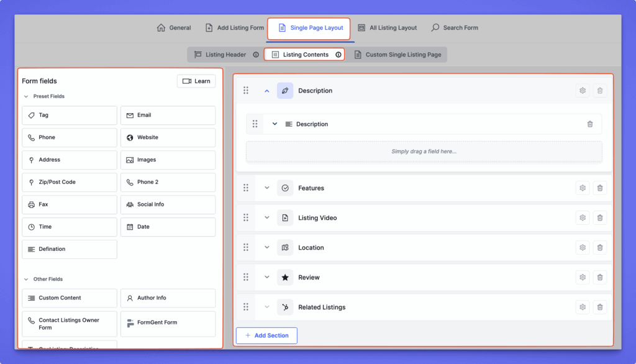Expand the Features section
The image size is (636, 364).
267,188
